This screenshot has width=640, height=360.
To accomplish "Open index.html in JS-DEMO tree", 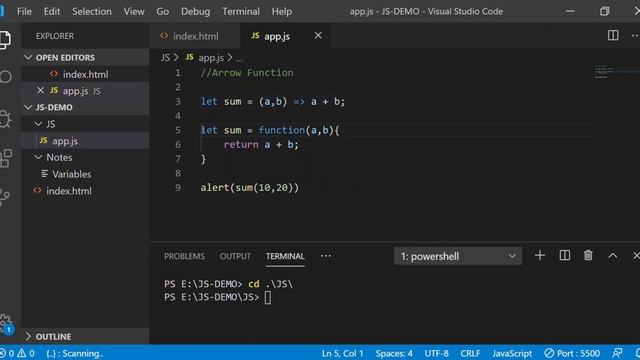I will [85, 191].
